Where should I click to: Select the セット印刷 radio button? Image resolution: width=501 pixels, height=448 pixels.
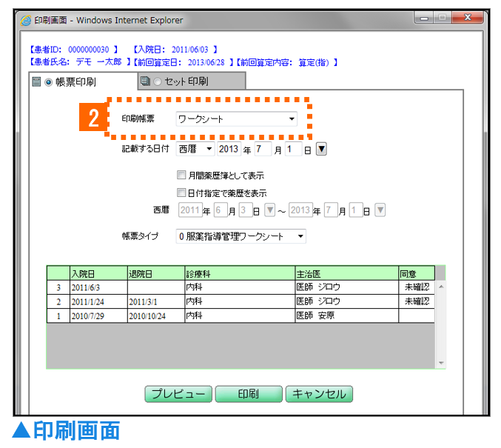click(x=158, y=81)
